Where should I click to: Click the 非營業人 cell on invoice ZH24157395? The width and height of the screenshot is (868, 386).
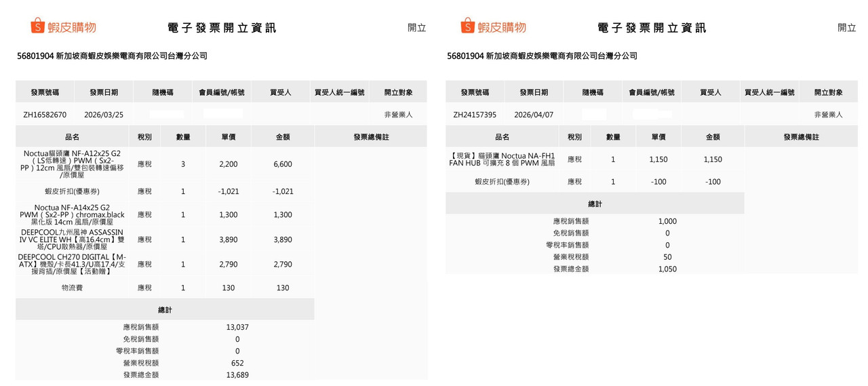click(x=828, y=115)
